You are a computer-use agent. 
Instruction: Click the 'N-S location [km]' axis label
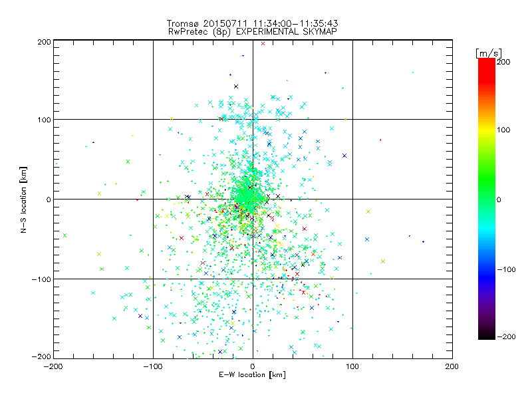[23, 200]
